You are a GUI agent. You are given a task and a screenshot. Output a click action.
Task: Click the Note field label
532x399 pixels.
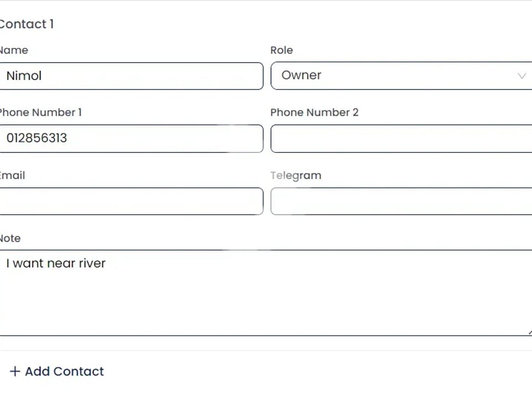[x=11, y=238]
